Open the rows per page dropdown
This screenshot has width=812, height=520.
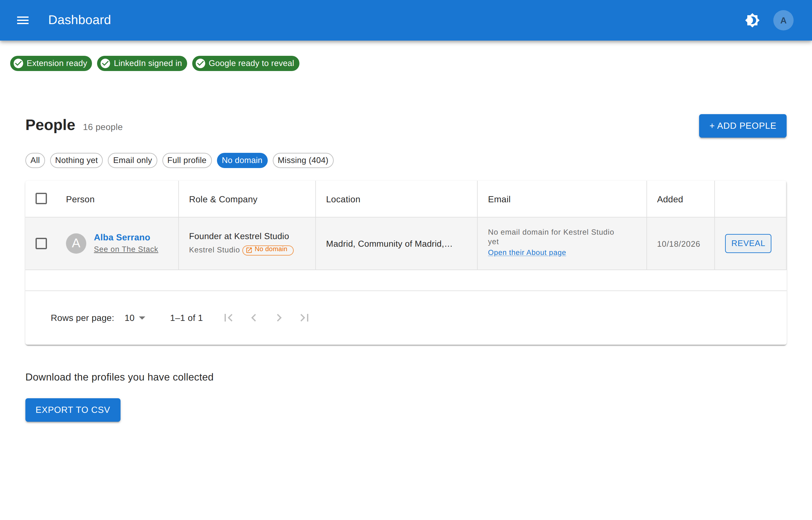click(135, 318)
